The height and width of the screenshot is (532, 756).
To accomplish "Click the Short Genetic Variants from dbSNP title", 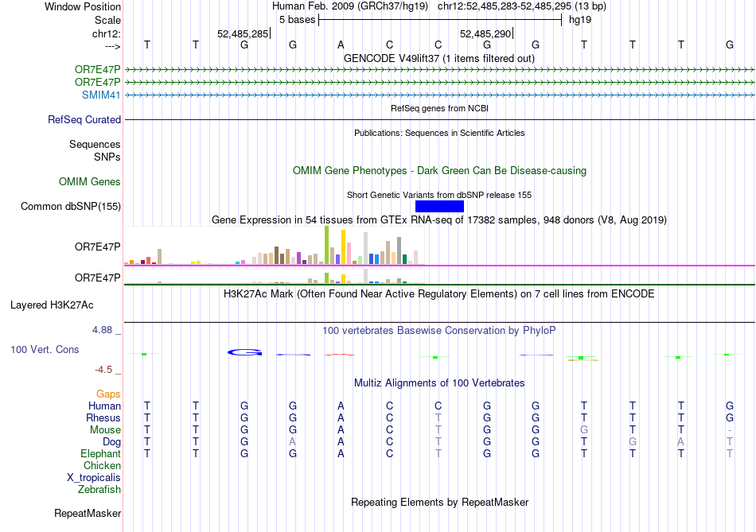I will point(439,195).
